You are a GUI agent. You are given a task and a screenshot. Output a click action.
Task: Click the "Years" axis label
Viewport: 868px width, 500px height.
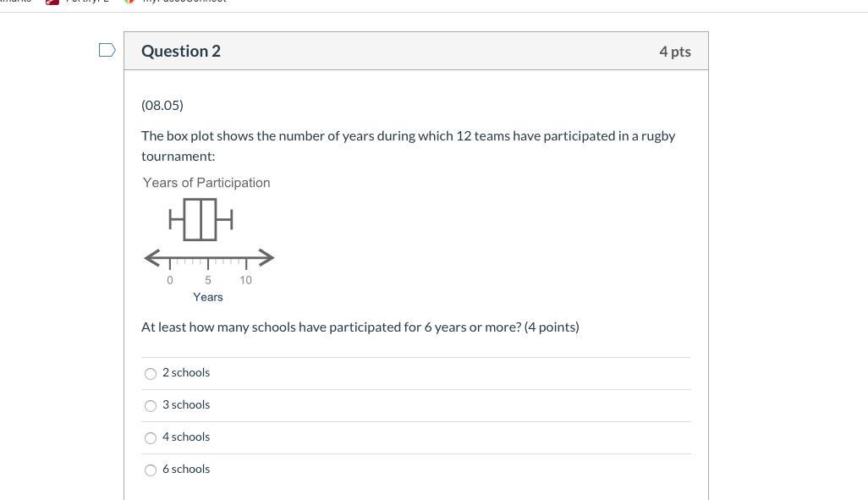208,297
